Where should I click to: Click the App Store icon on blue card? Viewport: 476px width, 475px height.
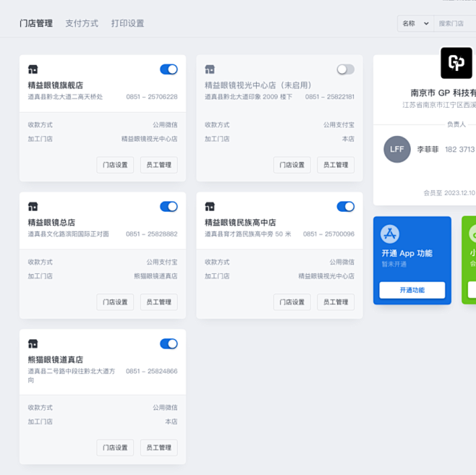[390, 234]
